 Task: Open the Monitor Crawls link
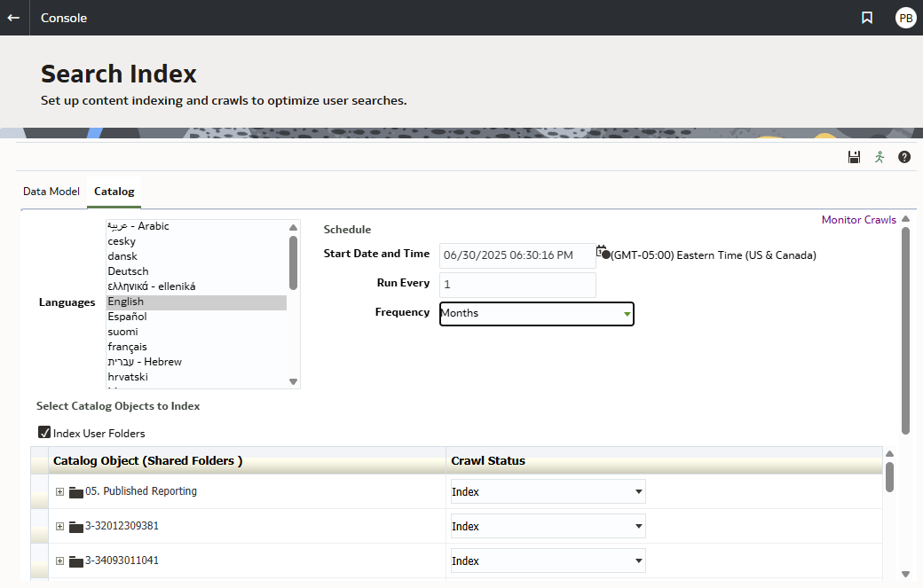point(858,219)
